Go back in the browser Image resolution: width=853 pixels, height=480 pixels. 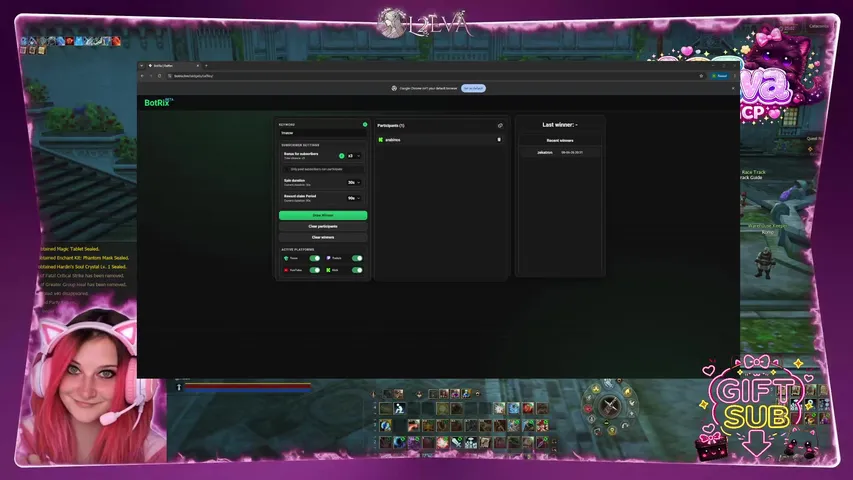[143, 76]
